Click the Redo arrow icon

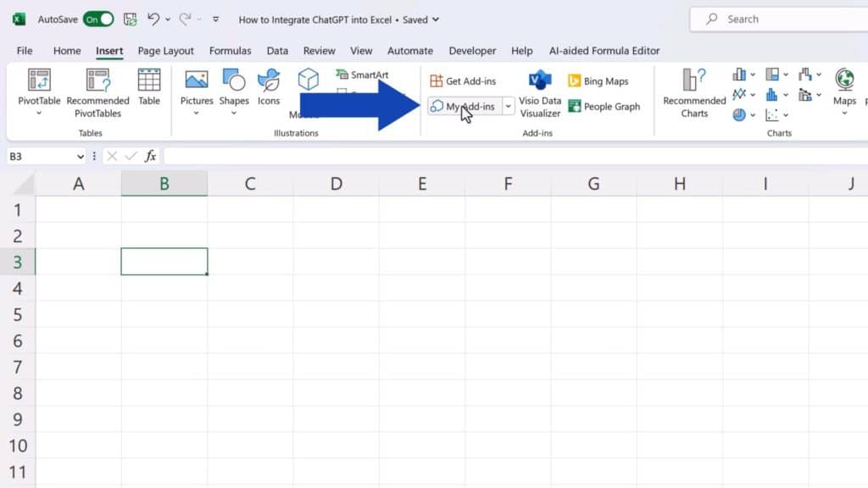(185, 19)
